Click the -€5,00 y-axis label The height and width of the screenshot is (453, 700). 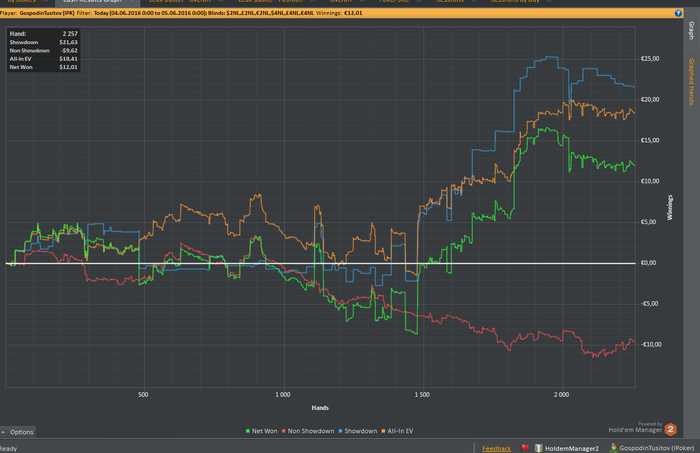(x=649, y=304)
